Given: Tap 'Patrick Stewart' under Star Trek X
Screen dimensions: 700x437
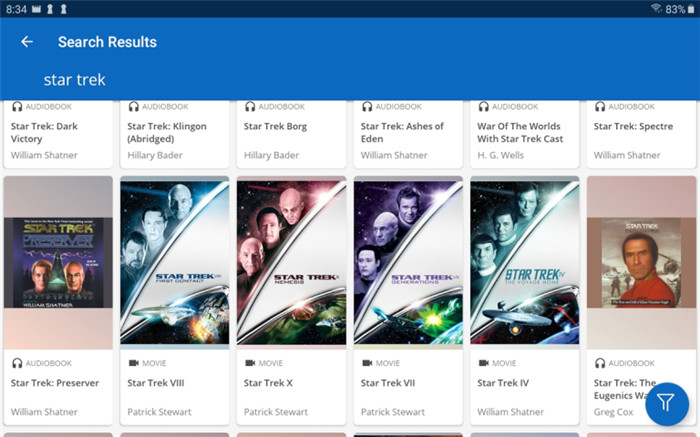Looking at the screenshot, I should click(276, 412).
